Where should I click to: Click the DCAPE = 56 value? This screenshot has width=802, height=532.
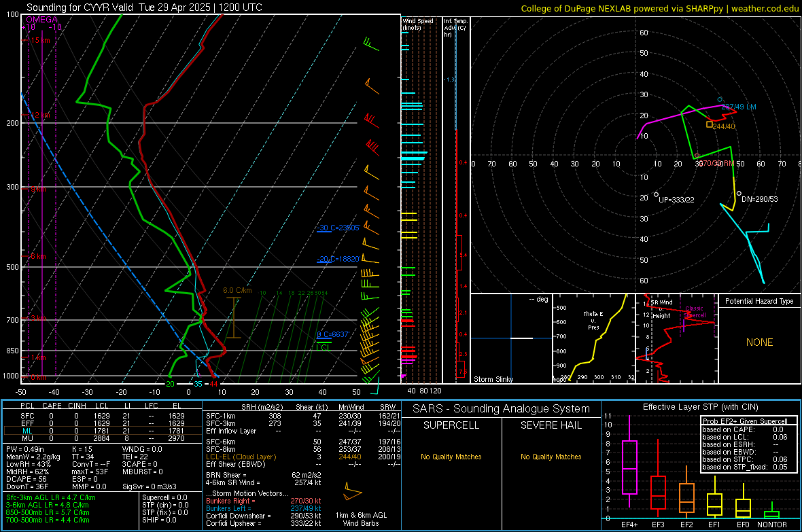[27, 479]
